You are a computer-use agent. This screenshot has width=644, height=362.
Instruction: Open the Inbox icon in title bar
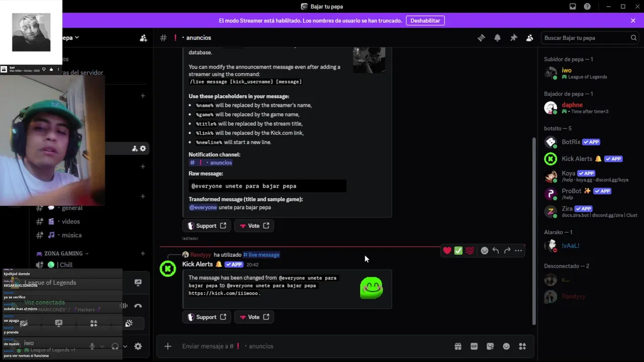coord(573,7)
